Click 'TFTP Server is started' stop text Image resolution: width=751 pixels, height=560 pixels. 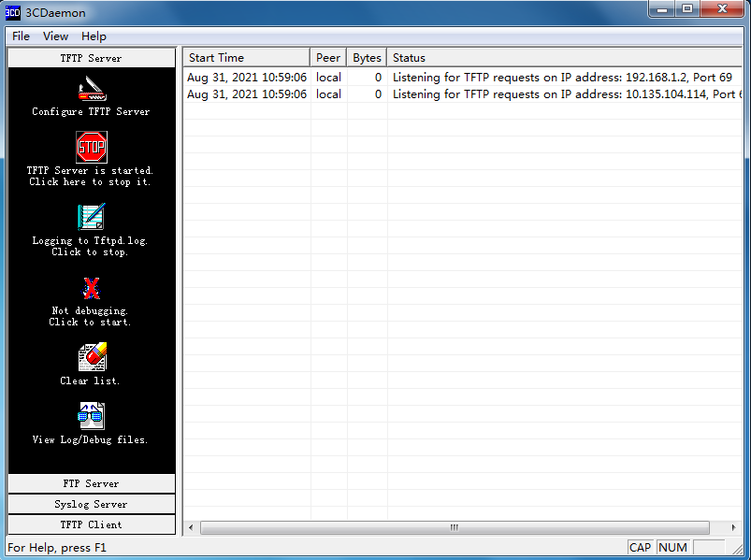[x=90, y=176]
